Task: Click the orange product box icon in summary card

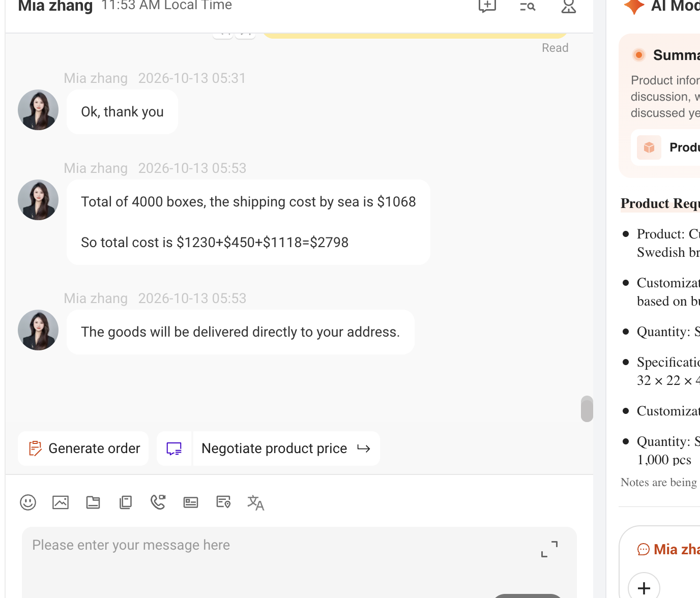Action: (649, 147)
